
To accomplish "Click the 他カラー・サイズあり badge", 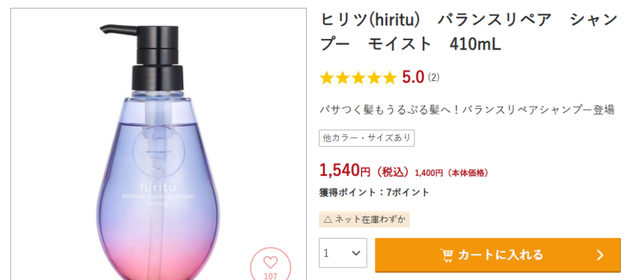I will [367, 137].
